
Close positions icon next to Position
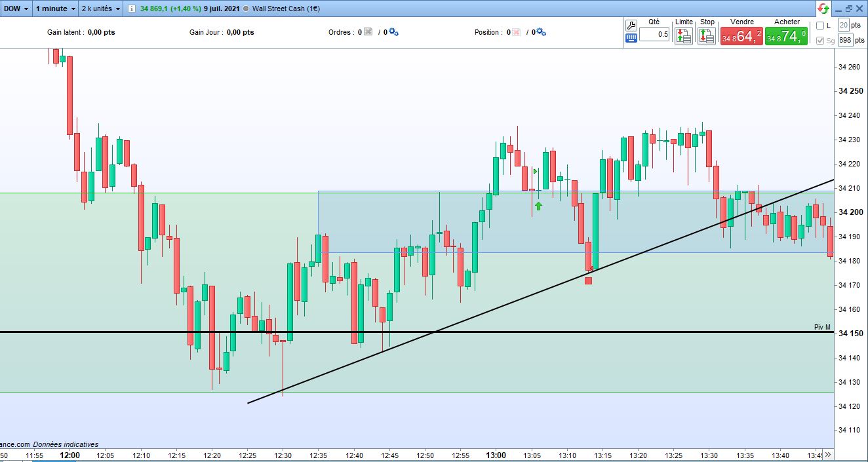[x=516, y=32]
